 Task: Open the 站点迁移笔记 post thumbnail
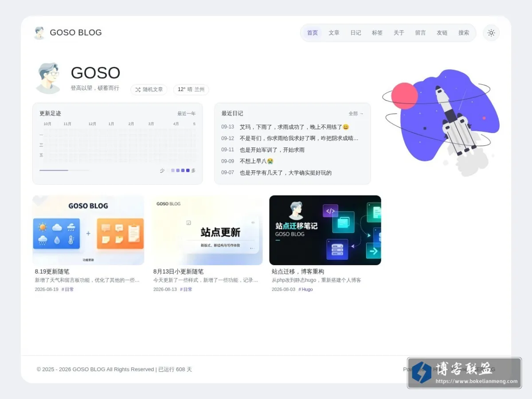tap(325, 230)
